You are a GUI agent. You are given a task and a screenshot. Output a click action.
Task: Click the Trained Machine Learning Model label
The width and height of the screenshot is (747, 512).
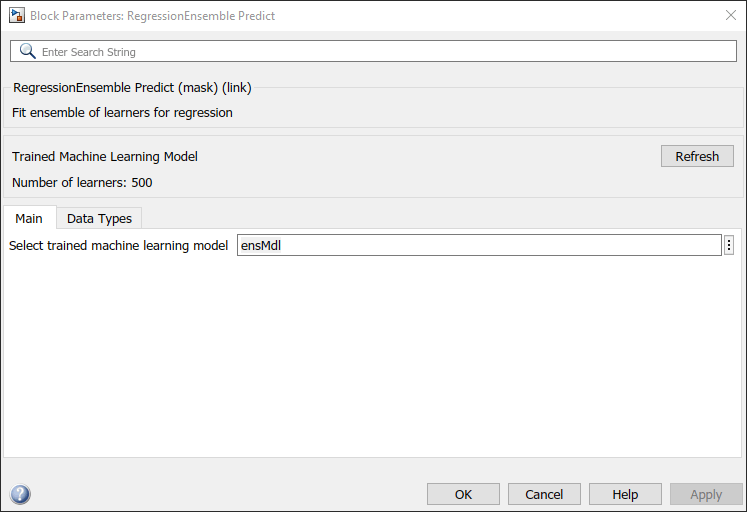pos(105,157)
